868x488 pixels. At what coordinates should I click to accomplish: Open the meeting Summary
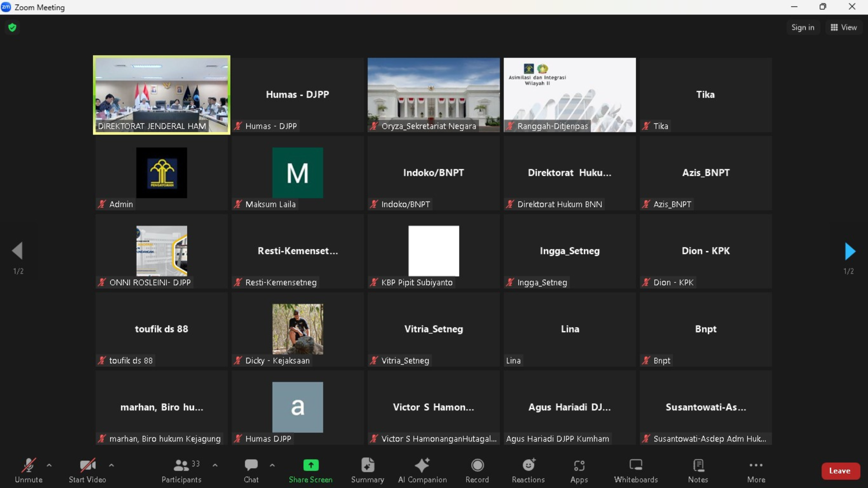pyautogui.click(x=368, y=470)
